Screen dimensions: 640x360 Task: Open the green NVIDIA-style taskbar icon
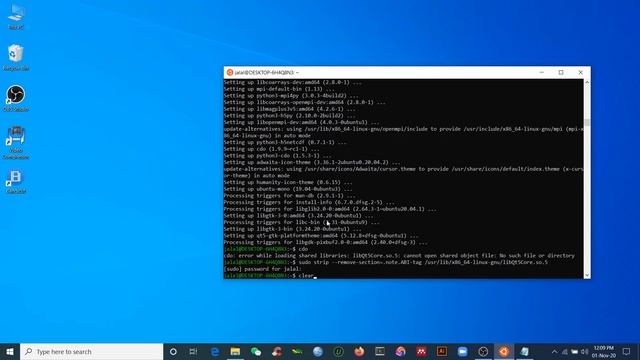(x=297, y=351)
